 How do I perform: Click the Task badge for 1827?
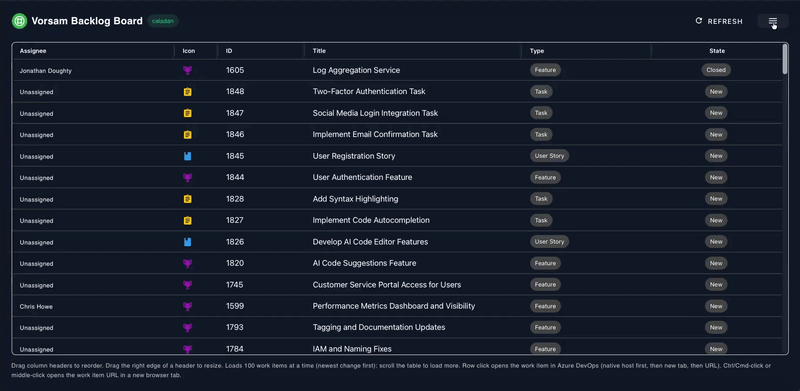pyautogui.click(x=541, y=221)
